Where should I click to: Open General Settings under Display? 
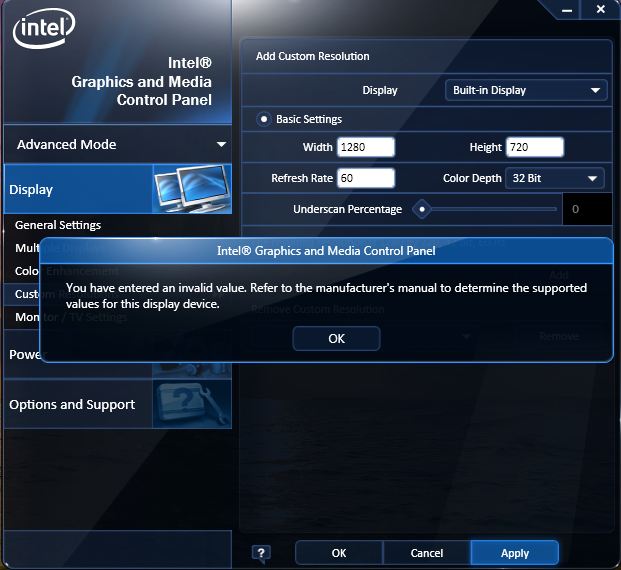[58, 225]
